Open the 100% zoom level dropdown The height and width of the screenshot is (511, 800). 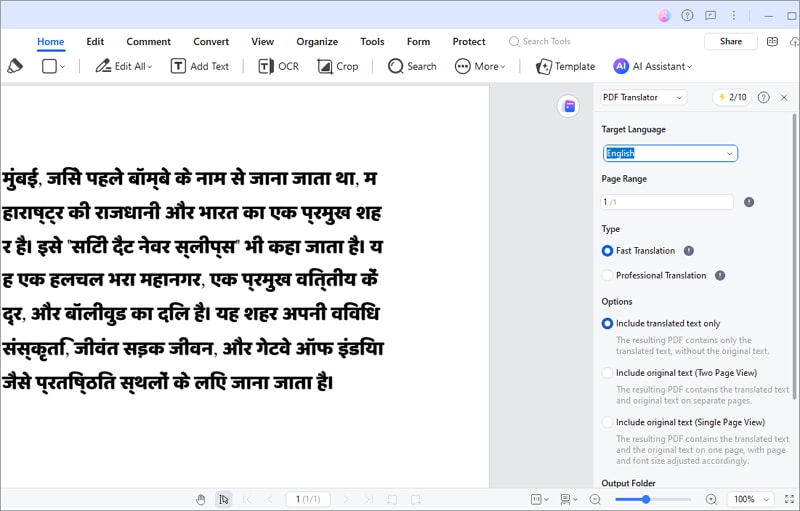[752, 499]
